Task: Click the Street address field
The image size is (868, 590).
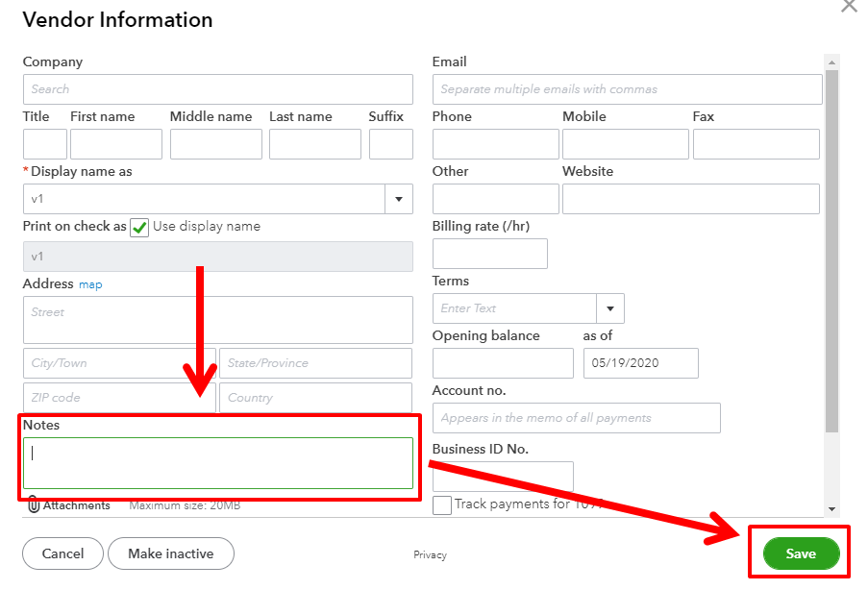Action: tap(218, 320)
